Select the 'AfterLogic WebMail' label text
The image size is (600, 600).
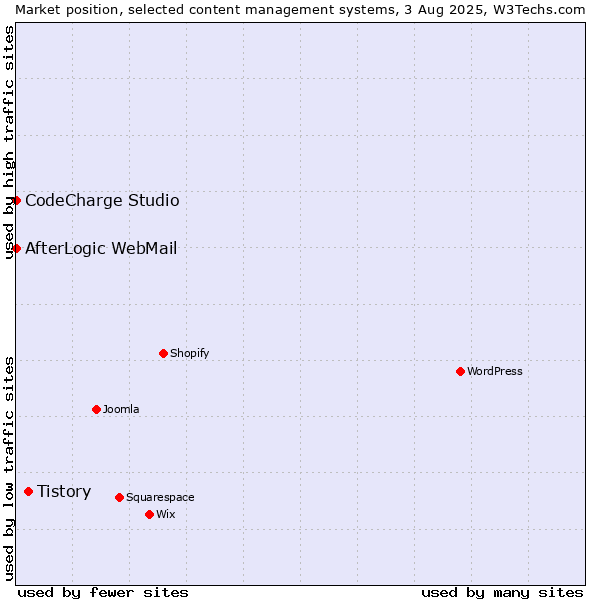pyautogui.click(x=101, y=249)
